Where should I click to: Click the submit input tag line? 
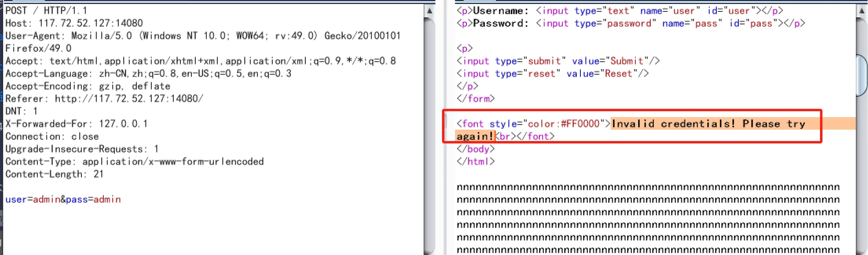tap(558, 61)
